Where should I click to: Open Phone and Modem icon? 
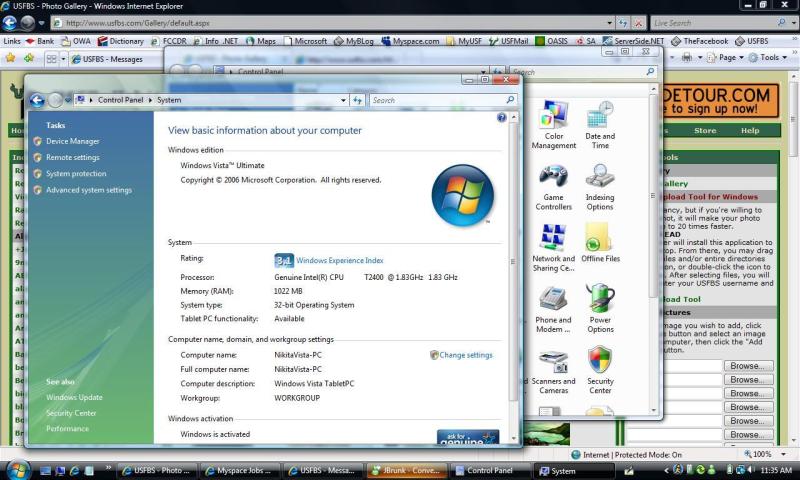tap(553, 310)
